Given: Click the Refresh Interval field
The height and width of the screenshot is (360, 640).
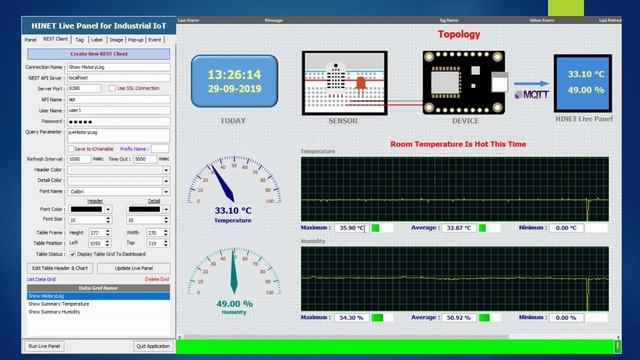Looking at the screenshot, I should coord(79,159).
